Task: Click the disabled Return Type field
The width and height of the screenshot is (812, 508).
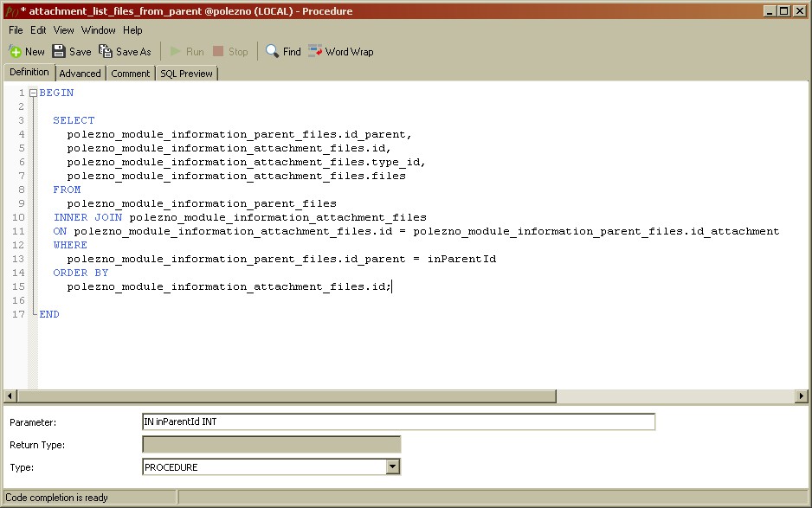Action: tap(271, 444)
